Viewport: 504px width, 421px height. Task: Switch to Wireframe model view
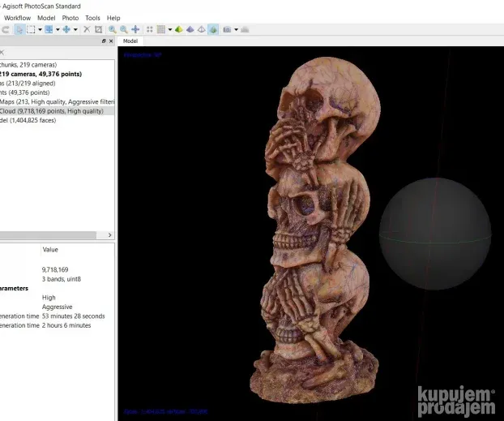coord(202,30)
